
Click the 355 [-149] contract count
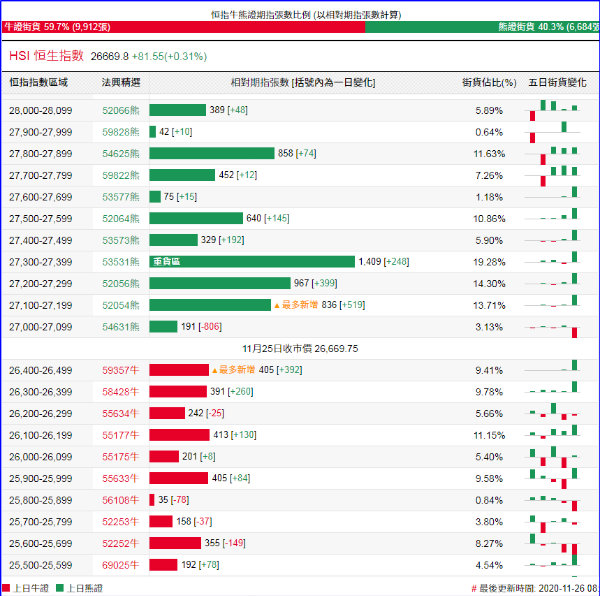(x=225, y=543)
